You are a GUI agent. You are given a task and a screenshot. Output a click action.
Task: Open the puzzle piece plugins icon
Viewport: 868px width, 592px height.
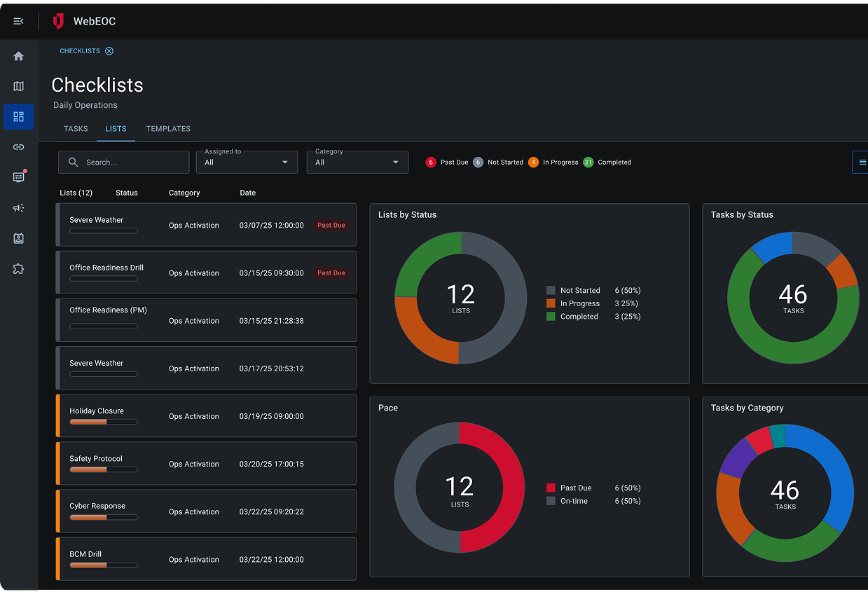pos(18,269)
